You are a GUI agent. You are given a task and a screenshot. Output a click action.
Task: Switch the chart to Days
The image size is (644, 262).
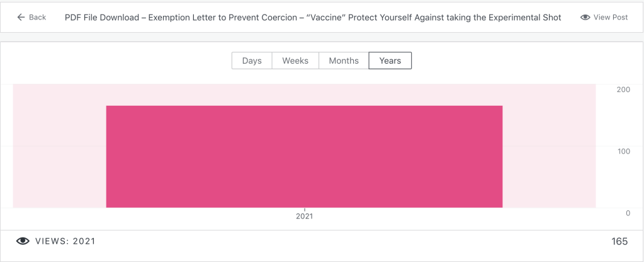(x=252, y=60)
